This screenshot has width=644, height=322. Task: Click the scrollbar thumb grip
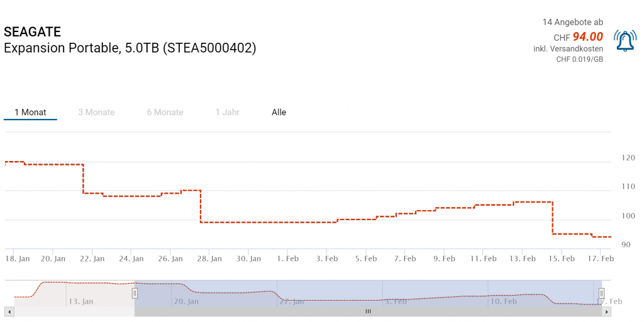(x=368, y=311)
